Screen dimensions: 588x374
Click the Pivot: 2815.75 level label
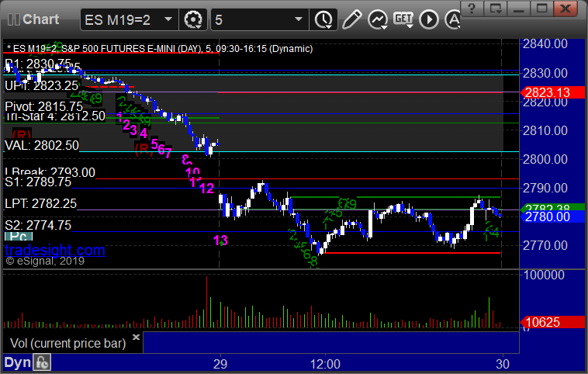click(x=43, y=106)
